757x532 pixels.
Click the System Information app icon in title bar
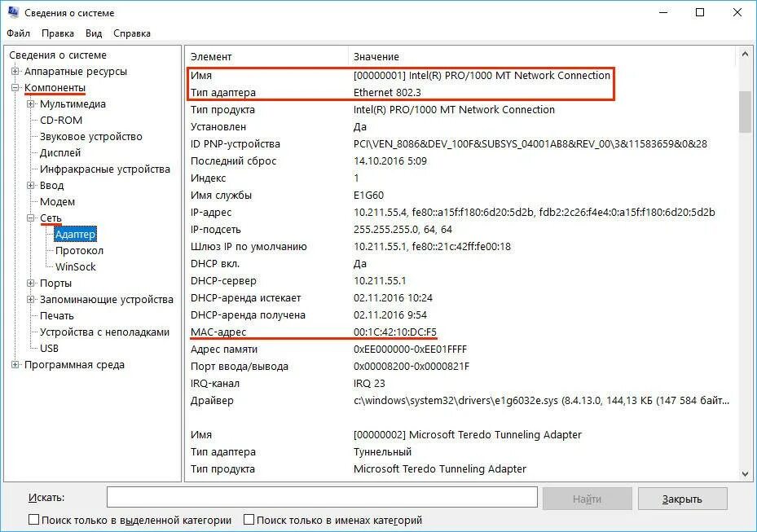(x=13, y=11)
